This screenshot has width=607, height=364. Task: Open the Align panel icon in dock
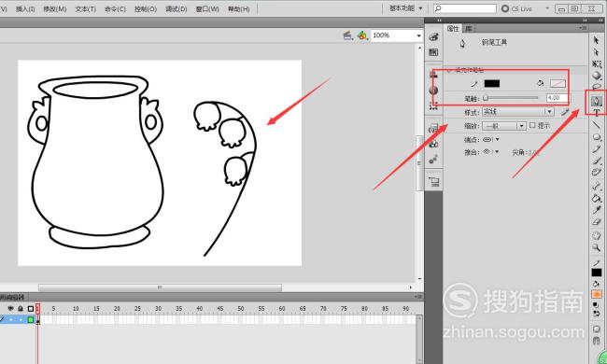click(433, 75)
